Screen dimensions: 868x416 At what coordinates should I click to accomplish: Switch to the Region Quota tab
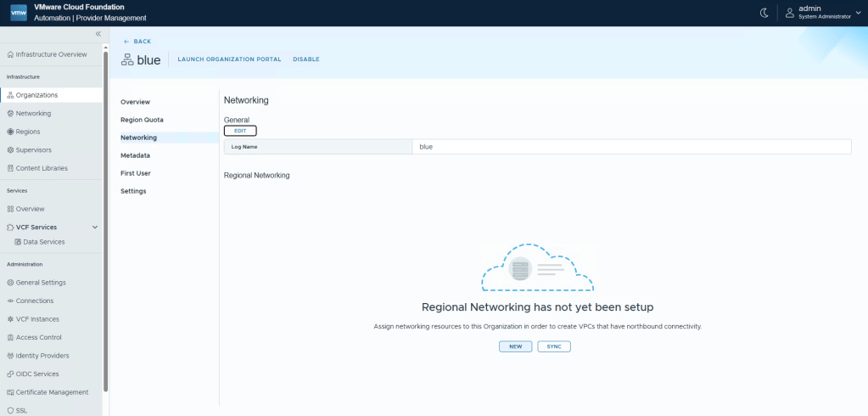[x=142, y=120]
